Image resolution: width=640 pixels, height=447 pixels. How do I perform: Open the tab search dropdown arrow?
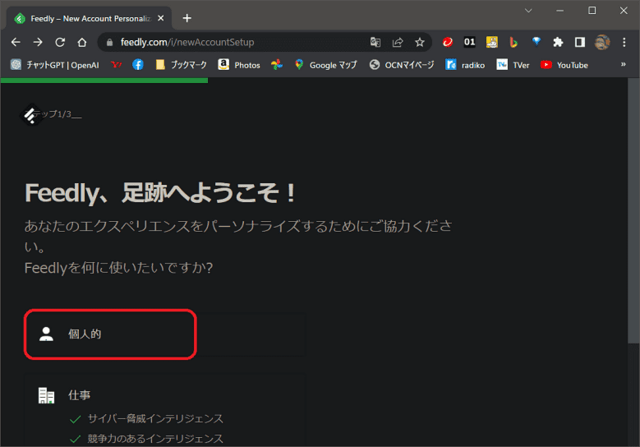pos(529,11)
